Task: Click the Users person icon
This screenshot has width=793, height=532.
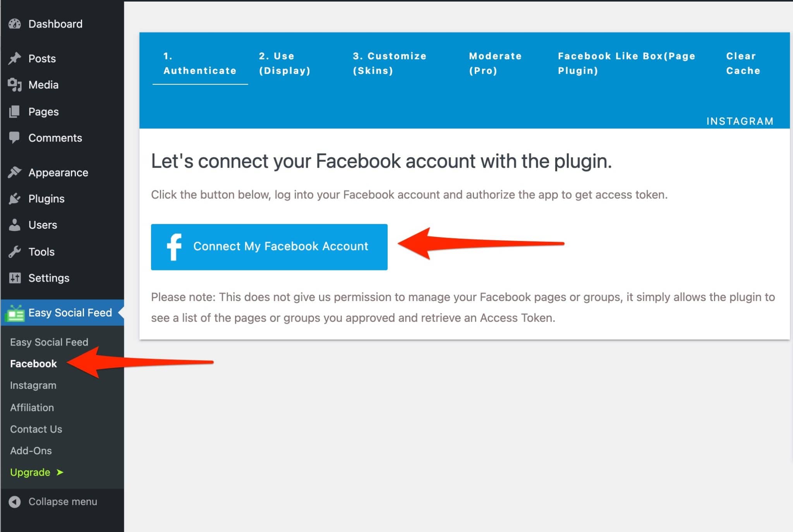Action: pos(15,225)
